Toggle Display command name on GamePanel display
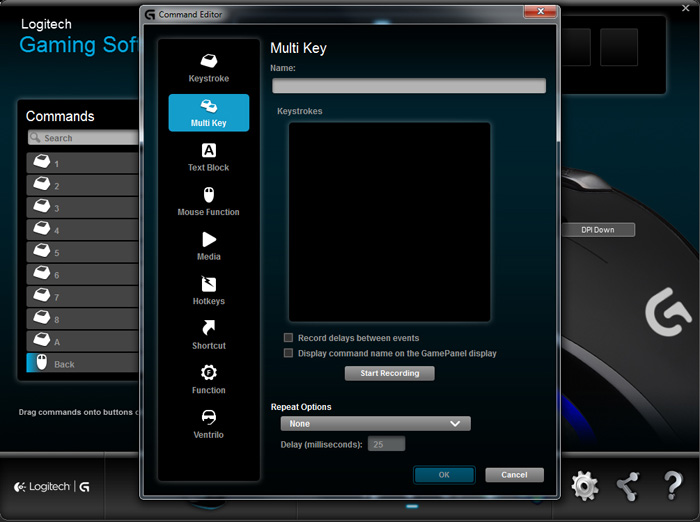Image resolution: width=700 pixels, height=522 pixels. 288,353
